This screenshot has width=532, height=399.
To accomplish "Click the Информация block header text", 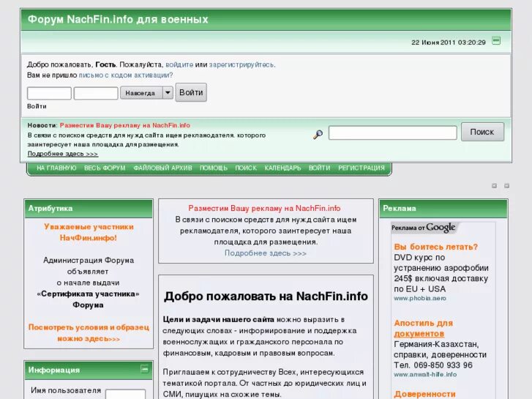I will pos(54,370).
